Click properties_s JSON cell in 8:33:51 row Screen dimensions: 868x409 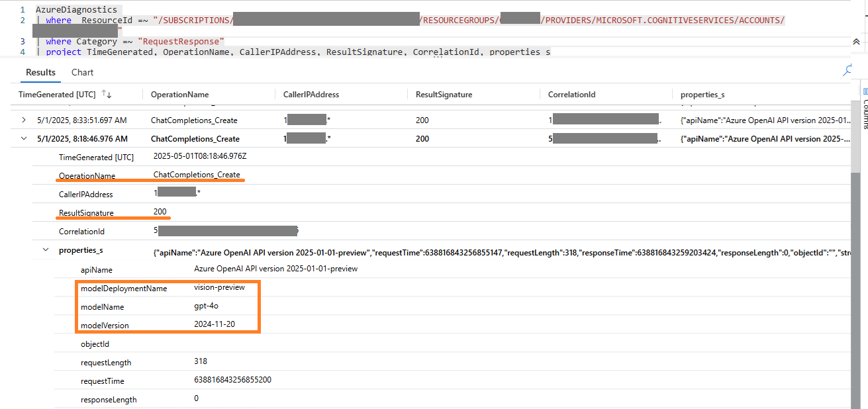click(x=765, y=120)
